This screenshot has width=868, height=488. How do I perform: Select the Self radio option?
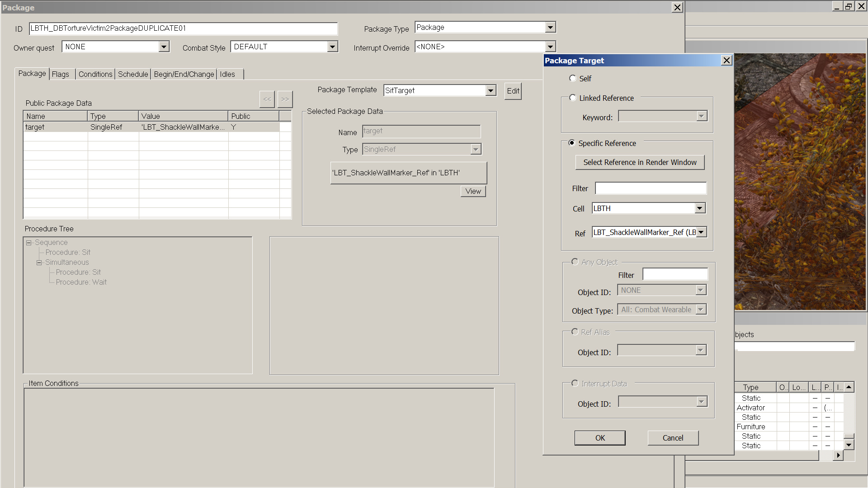pyautogui.click(x=573, y=78)
